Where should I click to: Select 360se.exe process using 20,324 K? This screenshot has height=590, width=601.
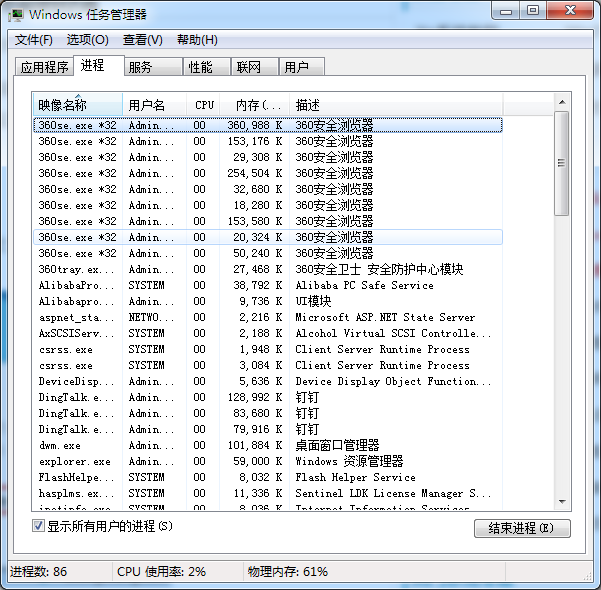tap(268, 237)
